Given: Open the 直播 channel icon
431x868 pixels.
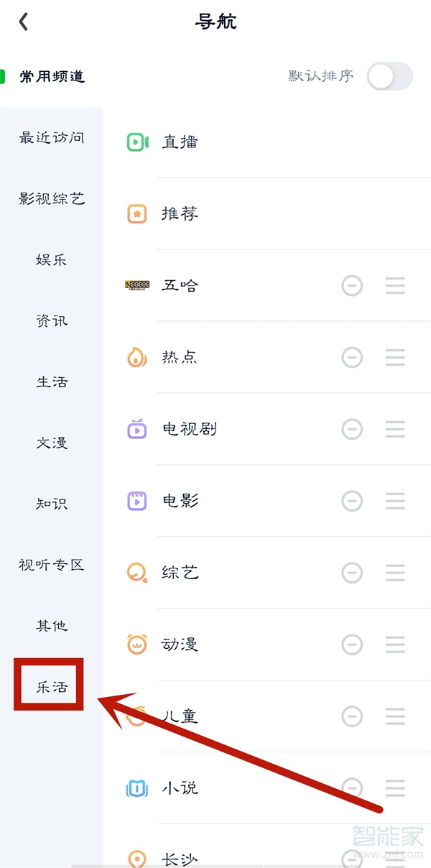Looking at the screenshot, I should [136, 142].
